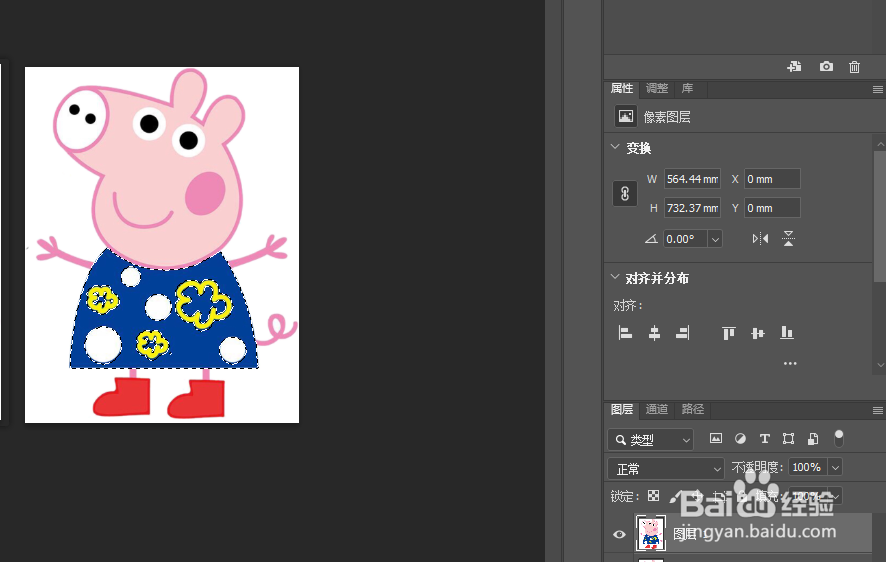Filter layers by adjustment layer icon
Screen dimensions: 886x562
(x=740, y=438)
